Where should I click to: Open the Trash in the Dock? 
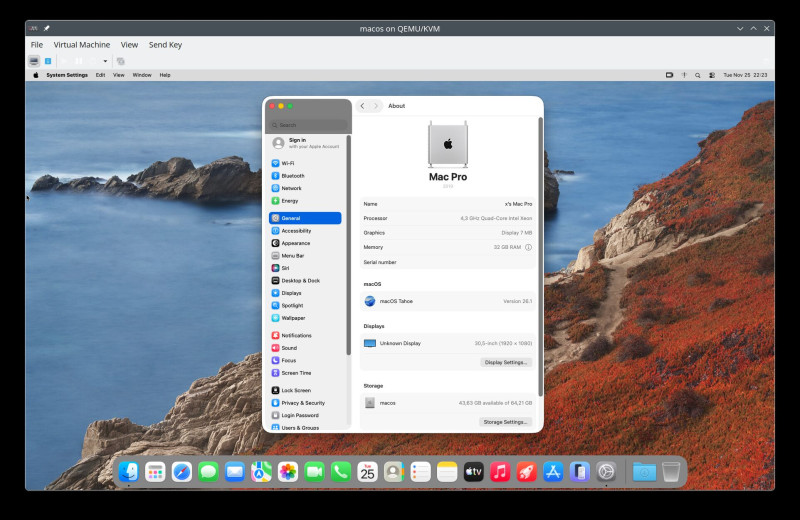(671, 472)
